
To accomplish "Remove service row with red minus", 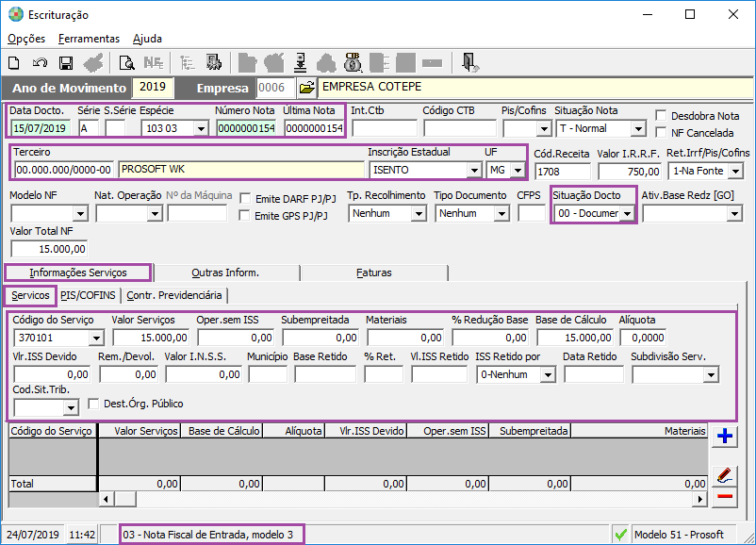I will tap(725, 496).
